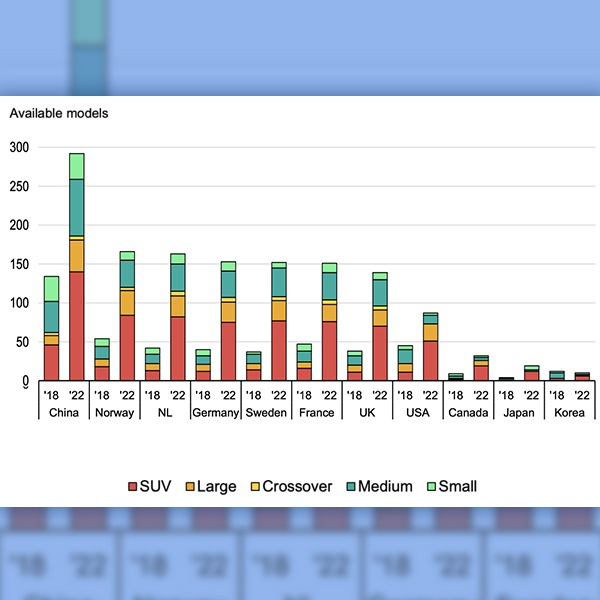600x600 pixels.
Task: Click the light green Small segment of China '18 bar
Action: [51, 288]
